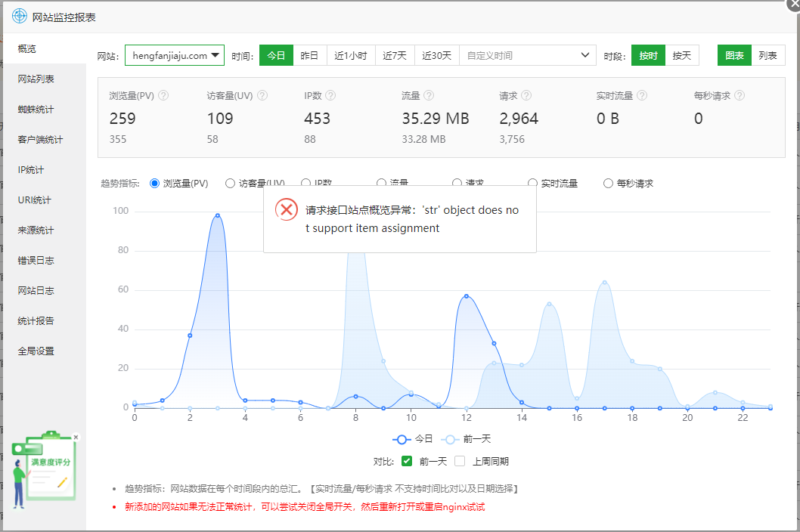Select the 访客量(UV) trend radio button
Viewport: 800px width, 532px height.
tap(230, 184)
